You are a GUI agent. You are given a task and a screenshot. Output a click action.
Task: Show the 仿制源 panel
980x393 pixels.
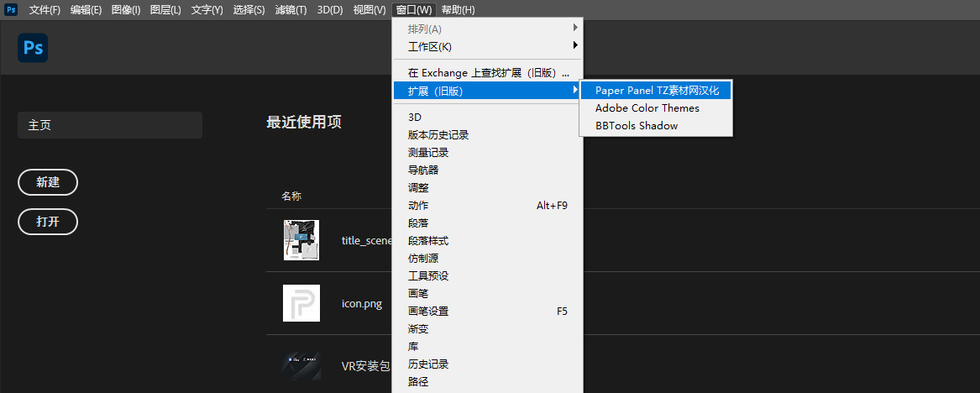coord(488,258)
